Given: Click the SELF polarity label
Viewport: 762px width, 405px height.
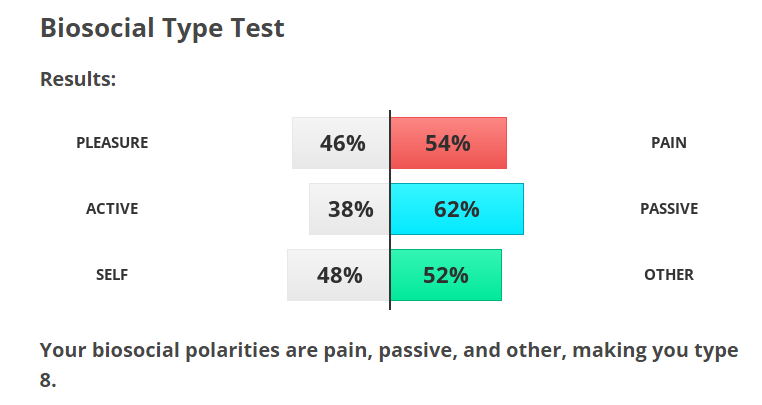Looking at the screenshot, I should (112, 275).
